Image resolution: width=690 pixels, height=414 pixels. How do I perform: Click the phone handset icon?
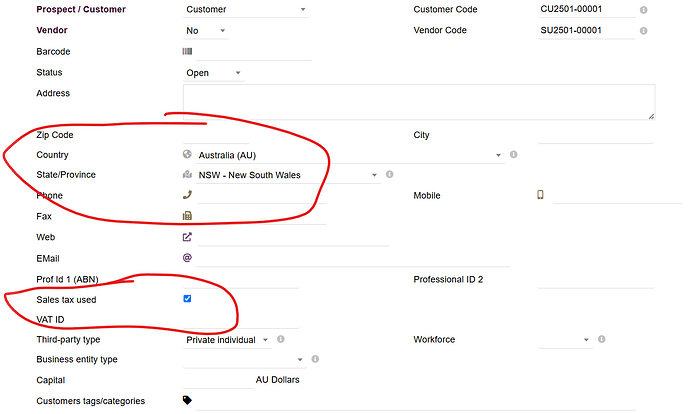187,195
